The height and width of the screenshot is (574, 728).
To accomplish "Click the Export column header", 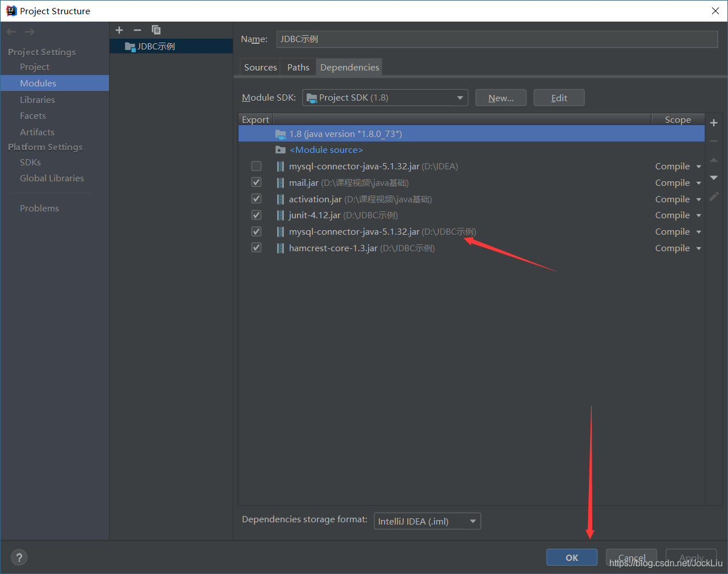I will click(256, 119).
